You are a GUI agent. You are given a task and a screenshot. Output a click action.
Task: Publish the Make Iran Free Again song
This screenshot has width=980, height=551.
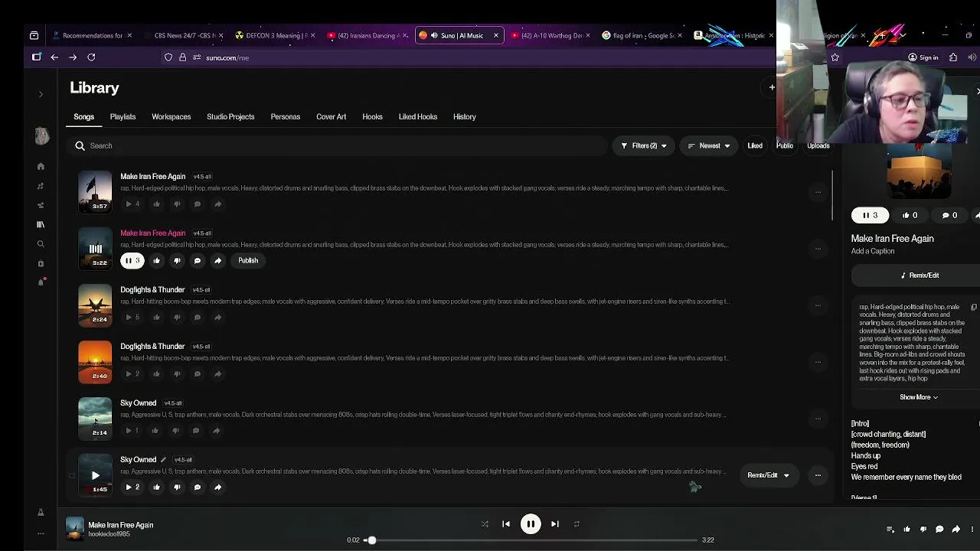tap(248, 261)
